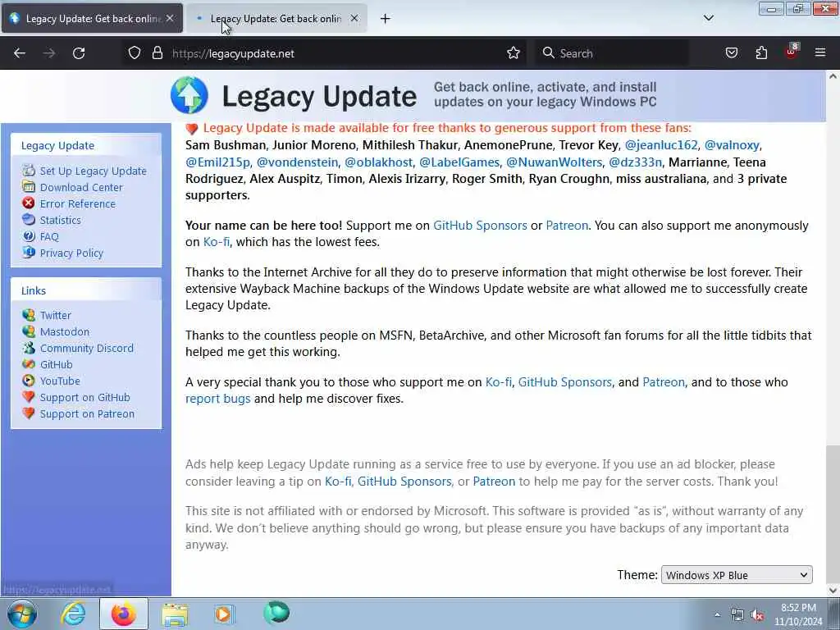Open the @Emil215p supporter link
This screenshot has width=840, height=630.
point(217,162)
